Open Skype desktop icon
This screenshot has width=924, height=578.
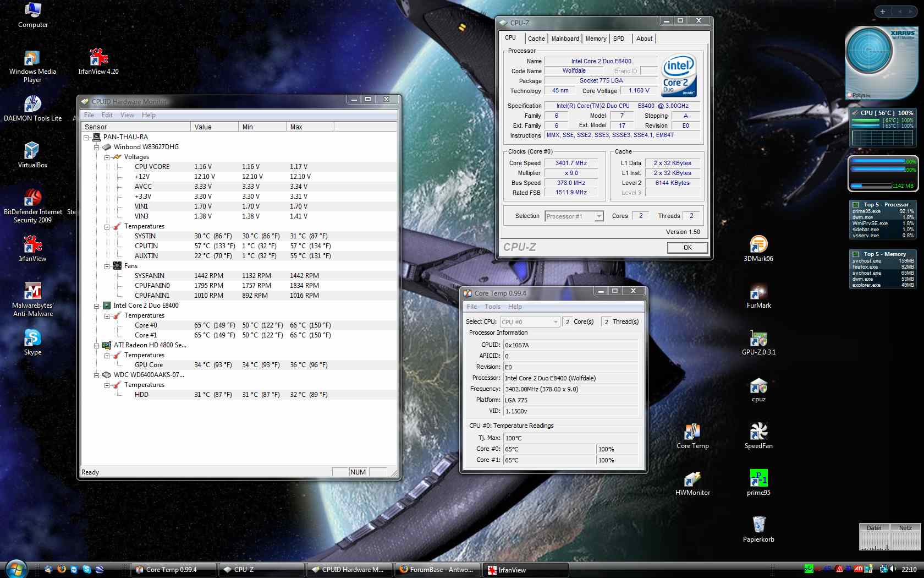coord(32,342)
